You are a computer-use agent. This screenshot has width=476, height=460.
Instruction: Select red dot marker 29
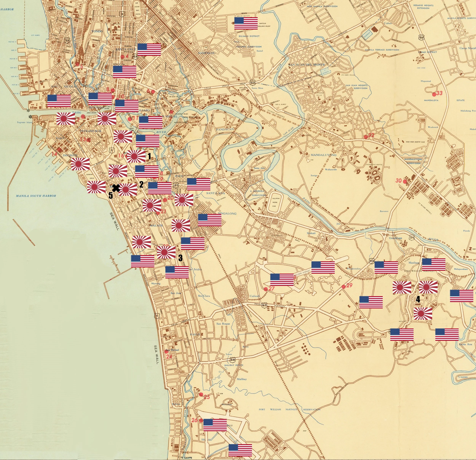pyautogui.click(x=343, y=287)
